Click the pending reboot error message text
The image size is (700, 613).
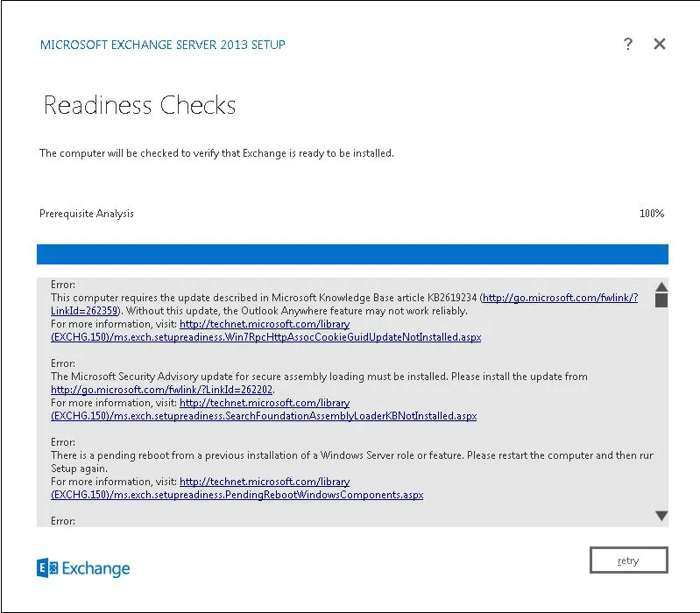click(x=352, y=462)
